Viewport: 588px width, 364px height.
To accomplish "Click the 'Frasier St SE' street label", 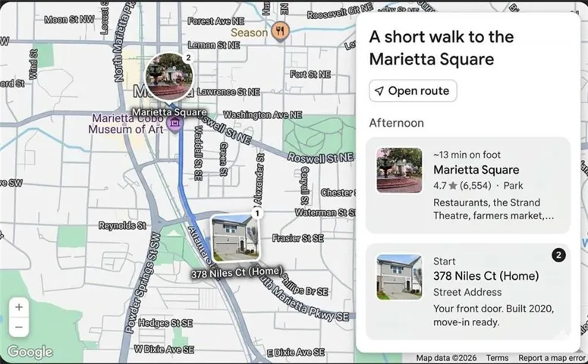I will click(x=297, y=238).
